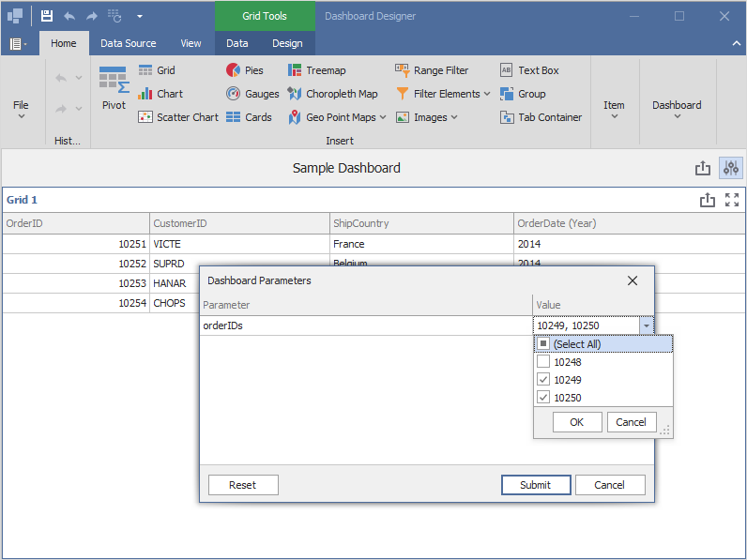The height and width of the screenshot is (560, 747).
Task: Insert a Gauges item
Action: (x=252, y=94)
